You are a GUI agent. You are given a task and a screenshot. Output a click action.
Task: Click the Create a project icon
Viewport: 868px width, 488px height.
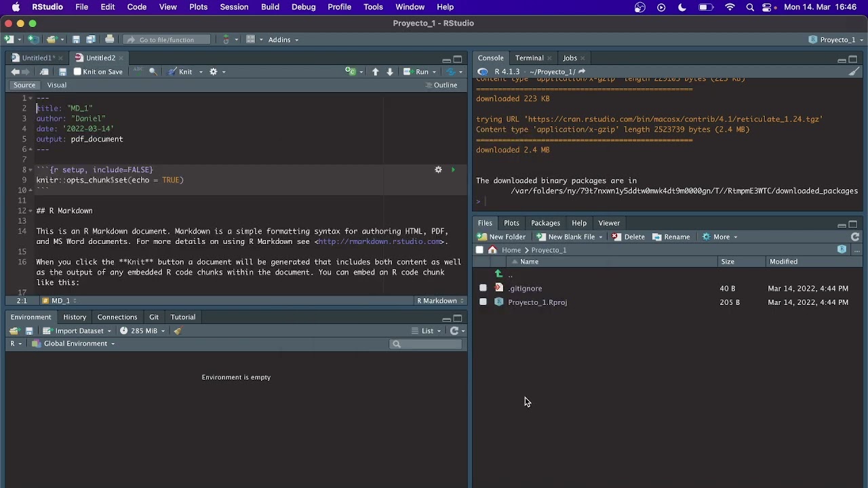(x=32, y=39)
